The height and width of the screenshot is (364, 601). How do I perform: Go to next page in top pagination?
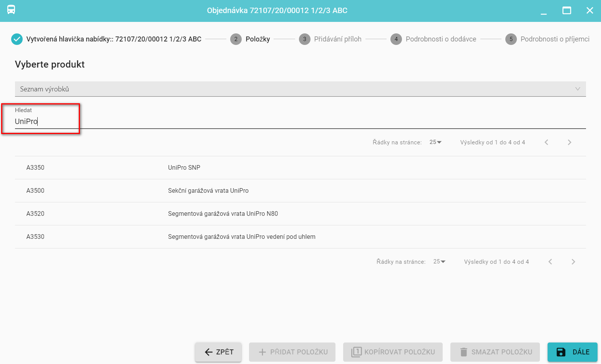pos(569,142)
